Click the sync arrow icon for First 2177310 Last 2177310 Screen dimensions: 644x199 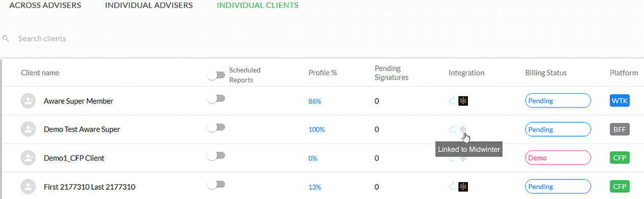[x=452, y=187]
